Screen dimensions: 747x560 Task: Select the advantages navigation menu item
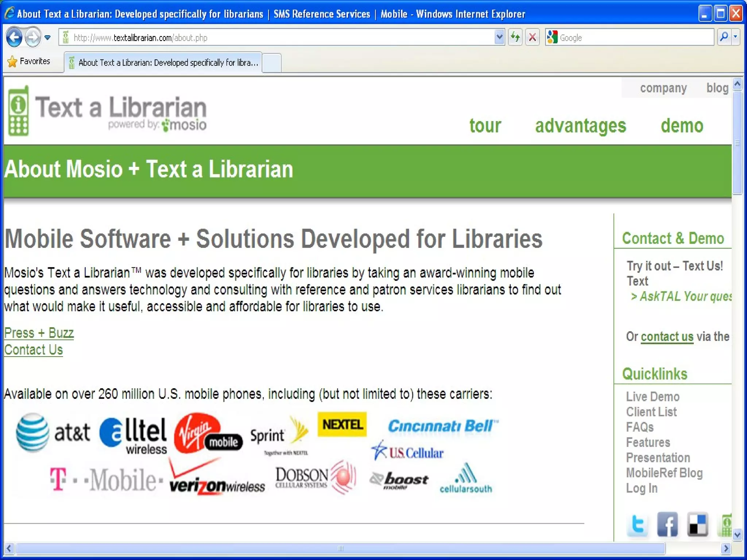pos(580,126)
